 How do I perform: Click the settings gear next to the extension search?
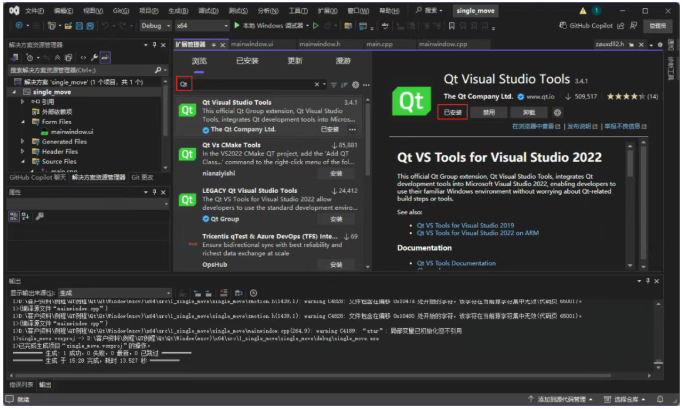tap(355, 85)
